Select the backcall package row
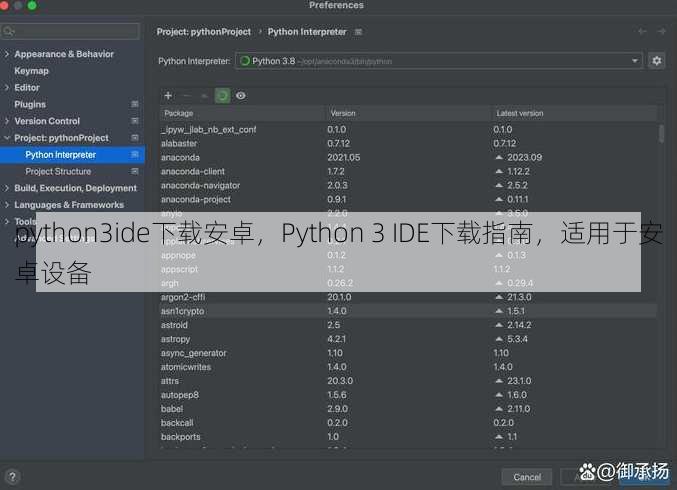The width and height of the screenshot is (677, 490). pos(409,423)
